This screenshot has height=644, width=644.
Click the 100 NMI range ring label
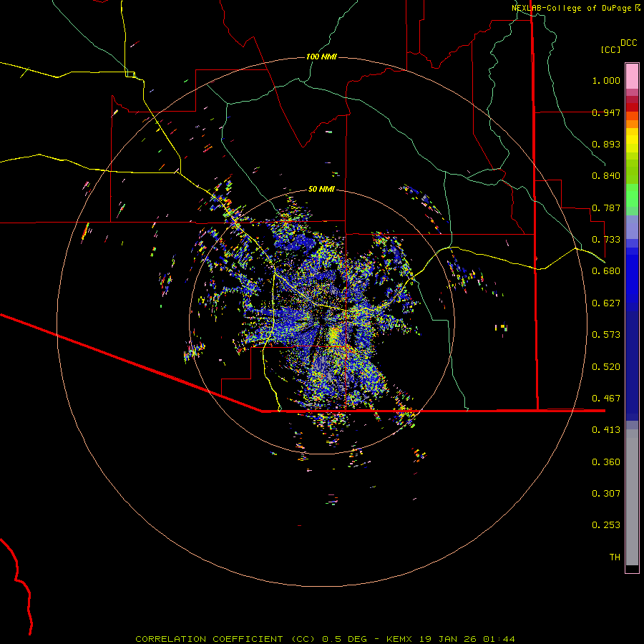(x=321, y=57)
